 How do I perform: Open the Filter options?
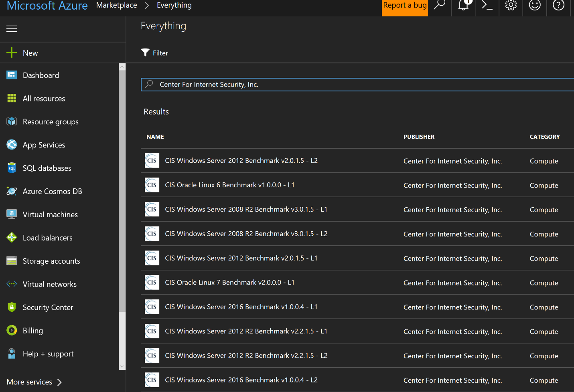tap(154, 53)
